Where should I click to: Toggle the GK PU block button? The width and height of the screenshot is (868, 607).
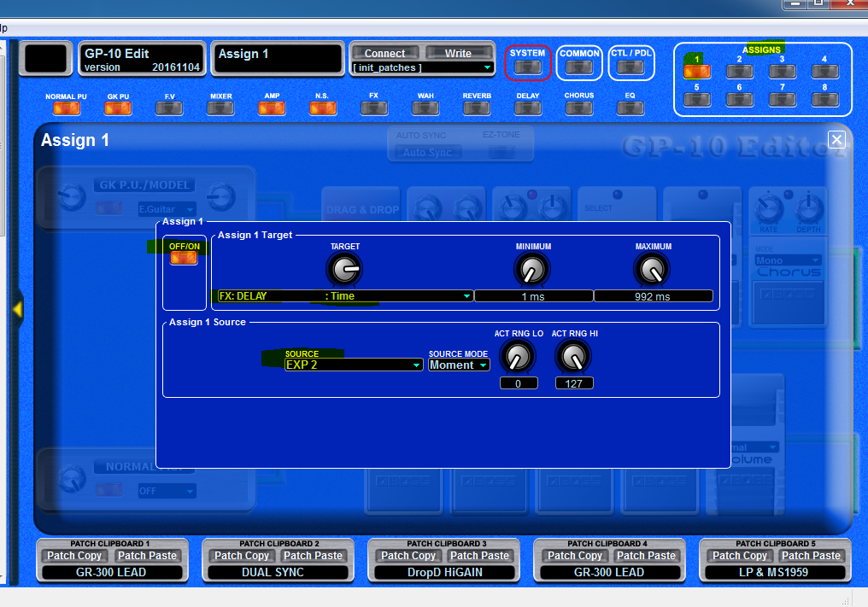pyautogui.click(x=118, y=108)
